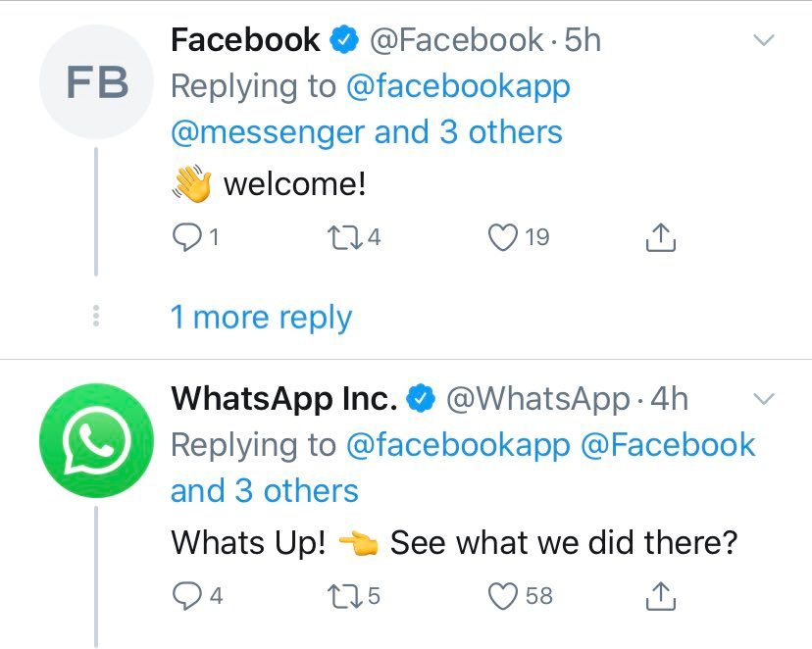The image size is (812, 649).
Task: Reply to Facebook's welcome tweet
Action: 186,237
